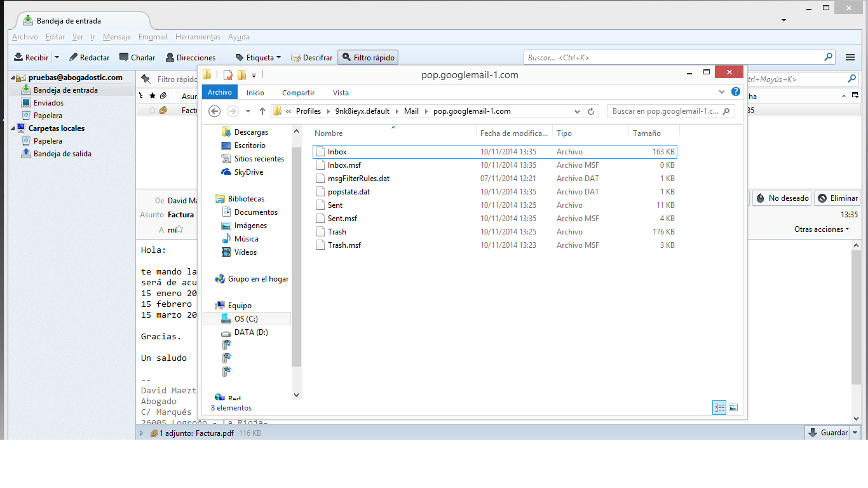Screen dimensions: 868x488
Task: Click magnifier icon in Thunderbird global search
Action: pyautogui.click(x=829, y=57)
